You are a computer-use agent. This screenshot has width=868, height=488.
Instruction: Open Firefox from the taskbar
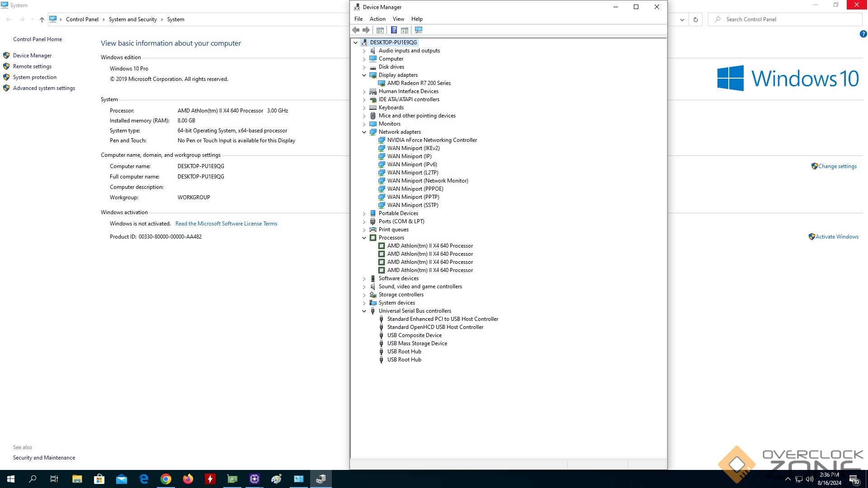tap(188, 479)
